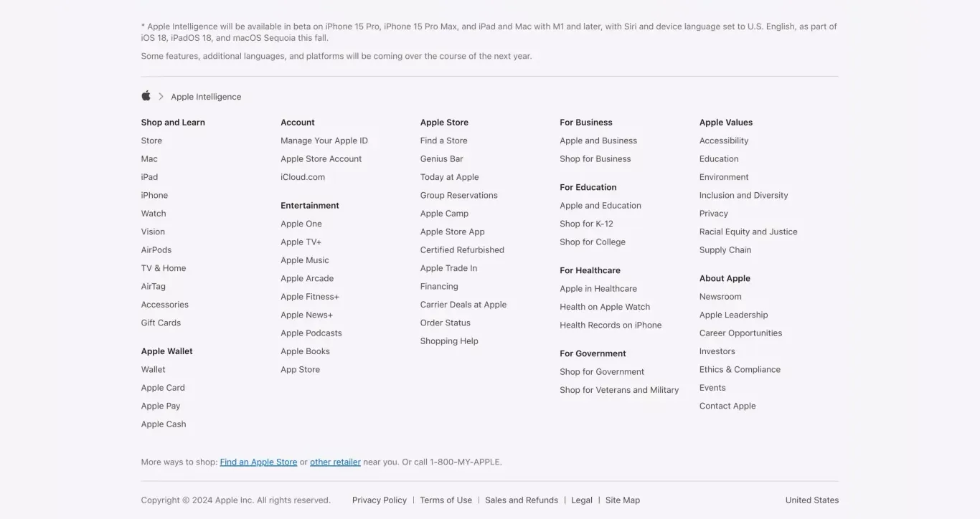The image size is (980, 519).
Task: Browse the Accessories link
Action: tap(165, 305)
